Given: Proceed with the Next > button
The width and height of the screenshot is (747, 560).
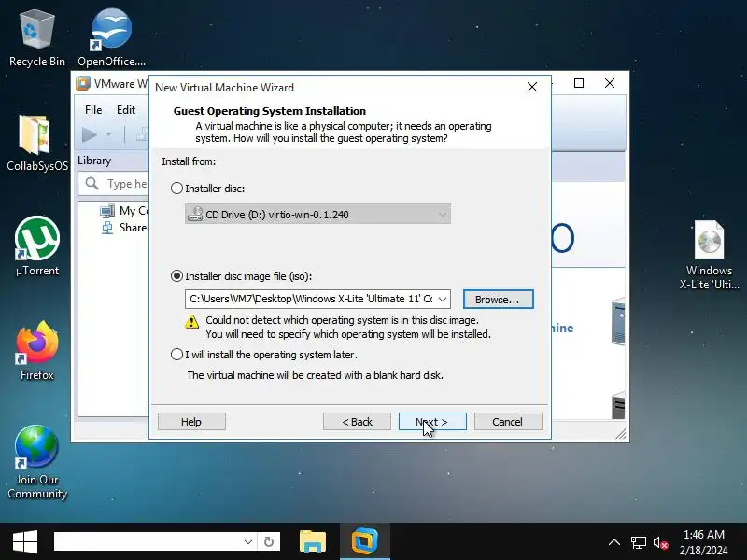Looking at the screenshot, I should tap(432, 422).
